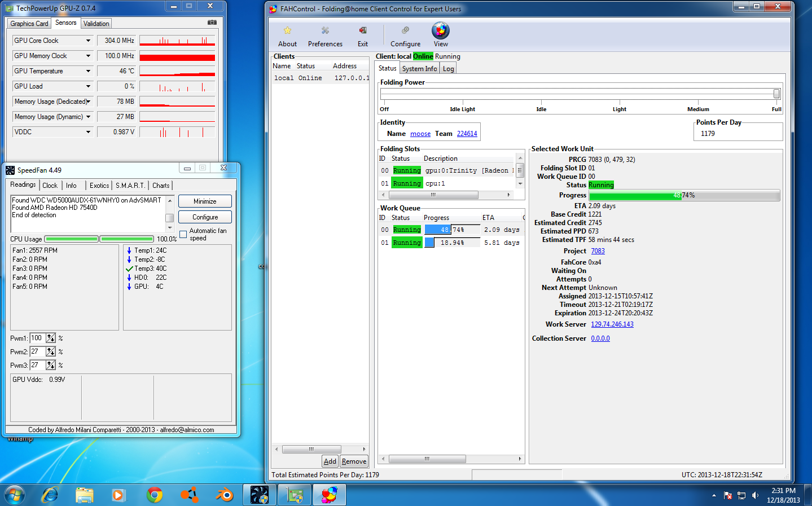
Task: Click the Pwm3 spinner arrows
Action: [x=51, y=365]
